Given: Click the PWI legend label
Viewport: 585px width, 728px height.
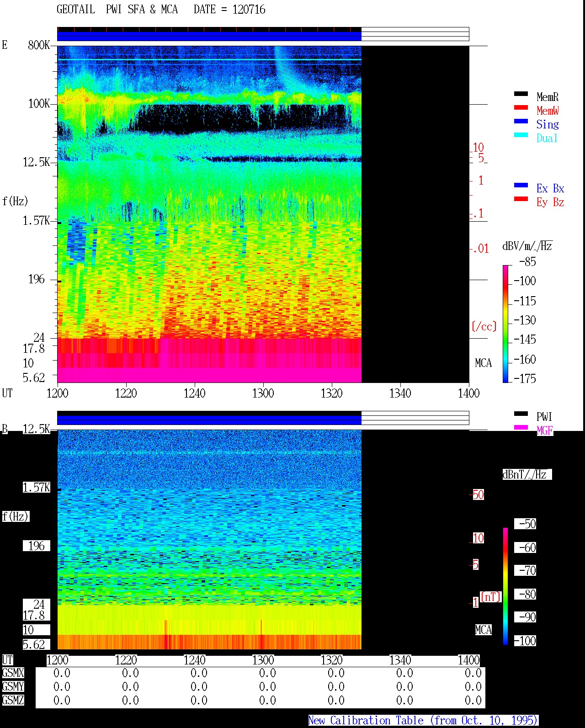Looking at the screenshot, I should coord(544,417).
